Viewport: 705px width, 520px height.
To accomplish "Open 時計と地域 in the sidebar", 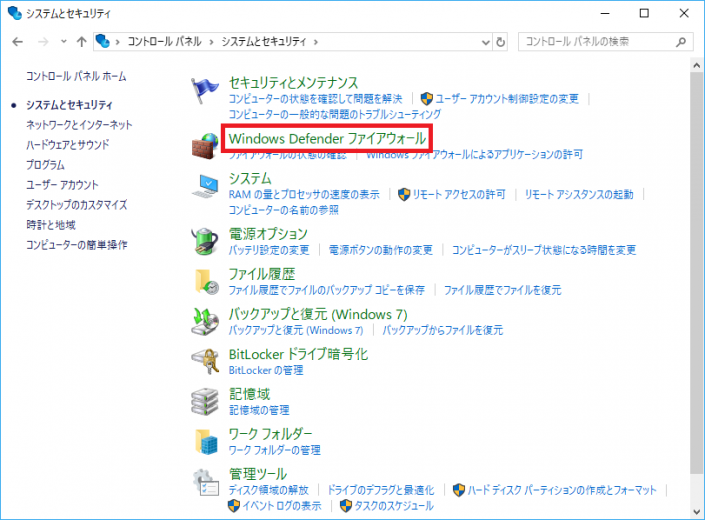I will point(51,225).
